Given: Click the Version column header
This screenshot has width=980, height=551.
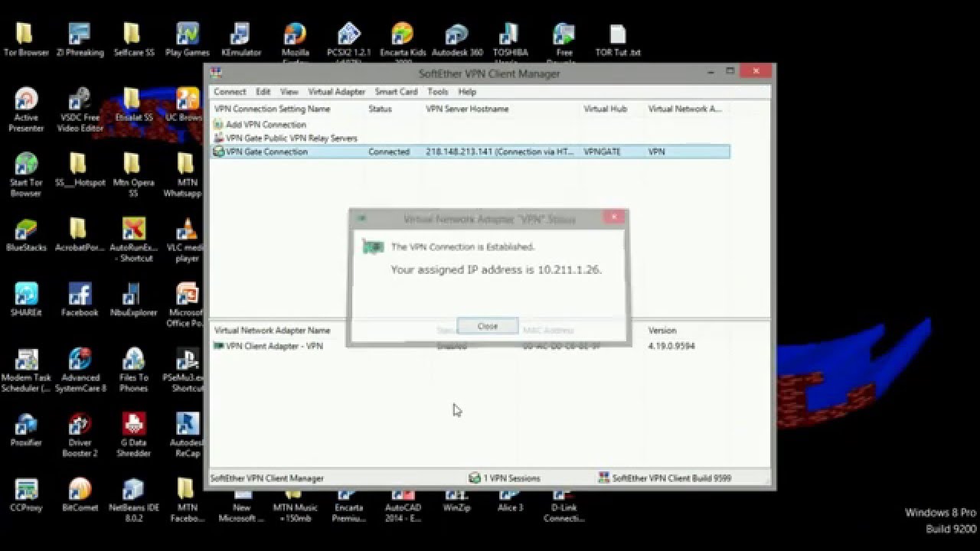Looking at the screenshot, I should coord(662,331).
